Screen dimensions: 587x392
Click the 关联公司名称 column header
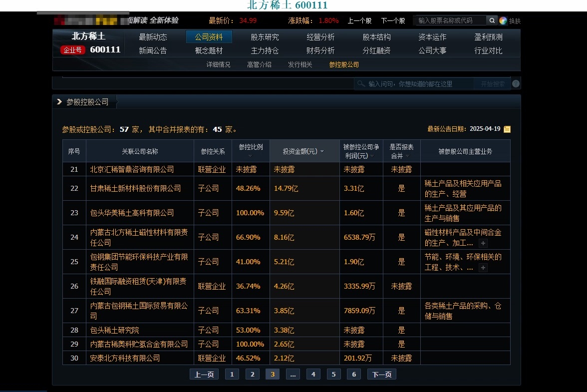pyautogui.click(x=140, y=151)
